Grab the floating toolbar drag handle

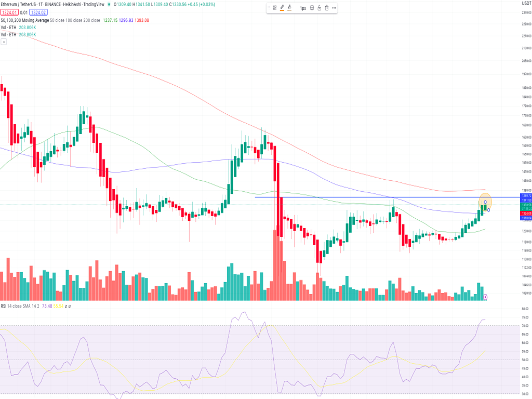click(x=268, y=8)
